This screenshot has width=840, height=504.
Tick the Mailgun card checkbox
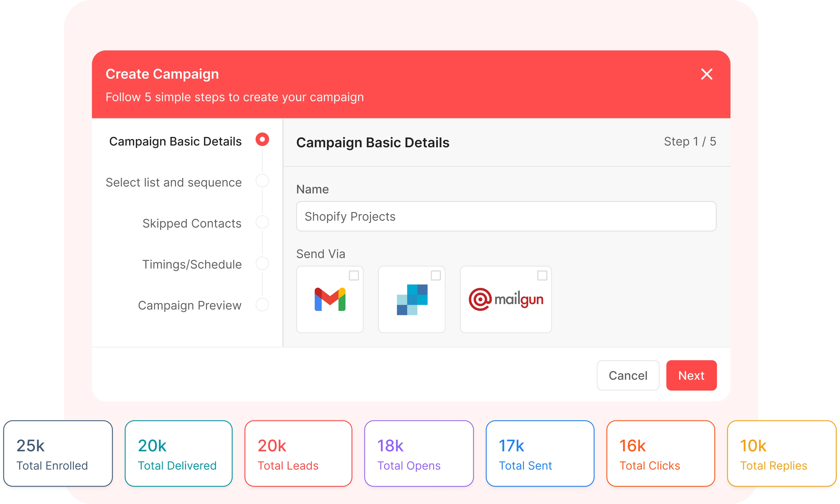[x=542, y=275]
